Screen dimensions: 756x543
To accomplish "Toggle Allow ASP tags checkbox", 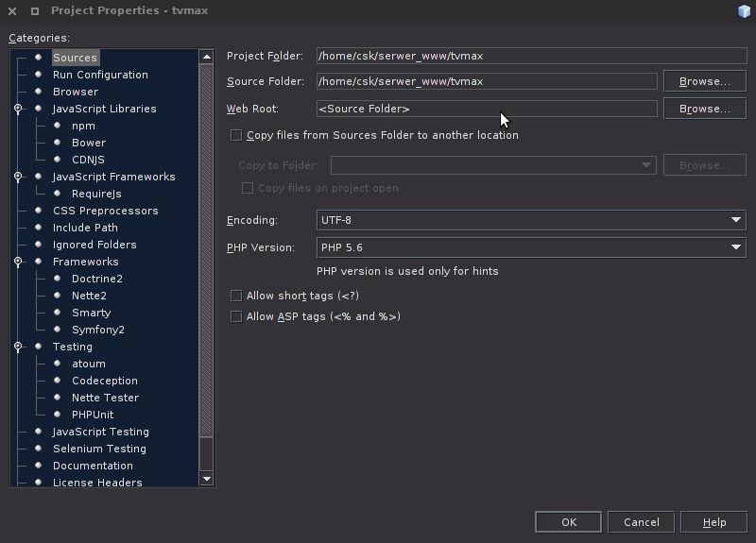I will 236,316.
